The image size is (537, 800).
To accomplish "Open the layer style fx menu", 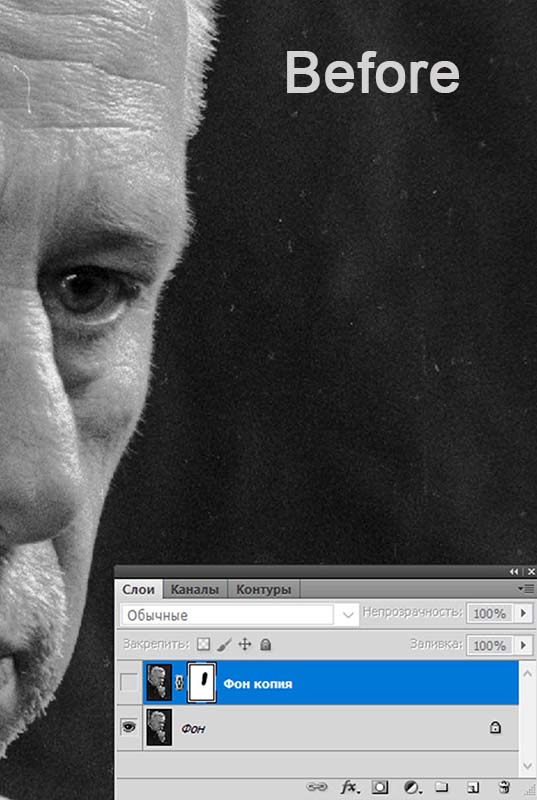I will pyautogui.click(x=349, y=787).
